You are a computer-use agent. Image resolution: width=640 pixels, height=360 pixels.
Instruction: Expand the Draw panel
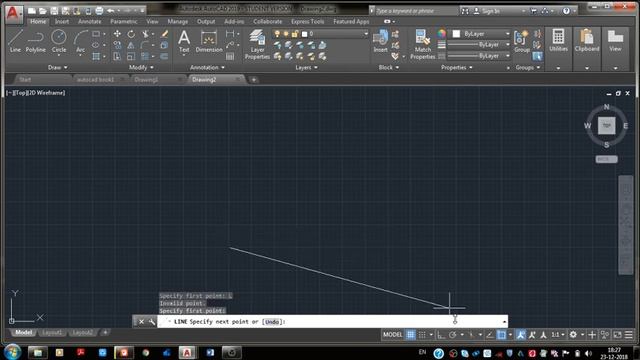click(x=57, y=67)
